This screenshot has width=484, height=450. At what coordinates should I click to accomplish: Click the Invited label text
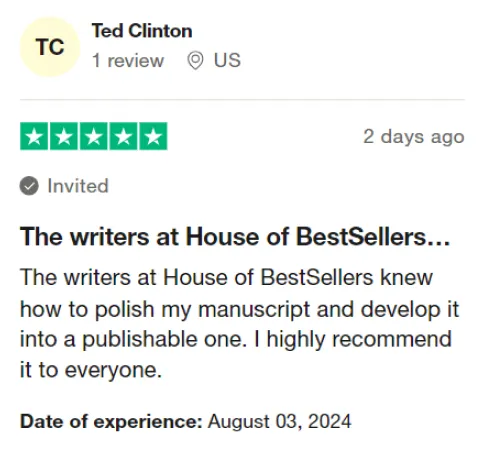pyautogui.click(x=78, y=186)
